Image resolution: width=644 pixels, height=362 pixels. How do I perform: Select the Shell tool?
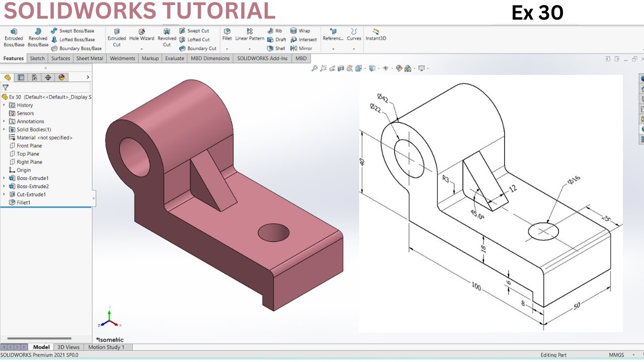(276, 49)
